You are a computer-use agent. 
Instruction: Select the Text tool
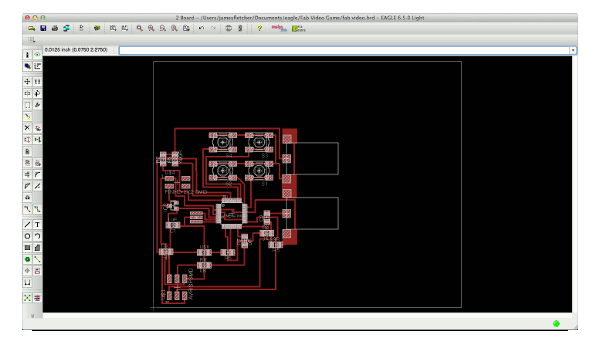tap(37, 225)
